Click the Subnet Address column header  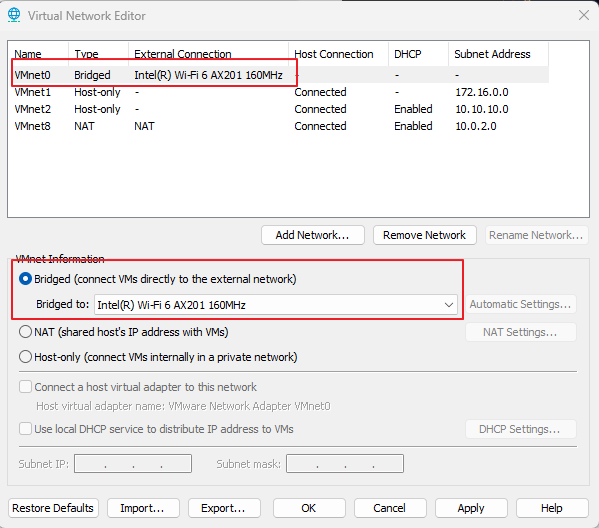tap(498, 54)
